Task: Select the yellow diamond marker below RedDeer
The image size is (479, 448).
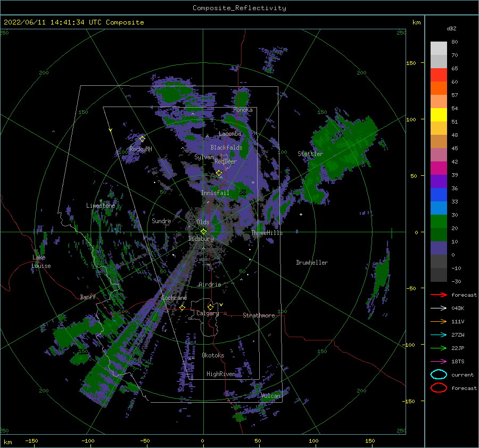Action: tap(219, 173)
